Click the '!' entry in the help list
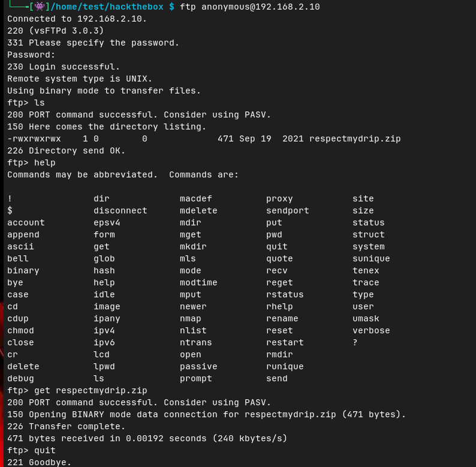The image size is (476, 467). coord(10,198)
